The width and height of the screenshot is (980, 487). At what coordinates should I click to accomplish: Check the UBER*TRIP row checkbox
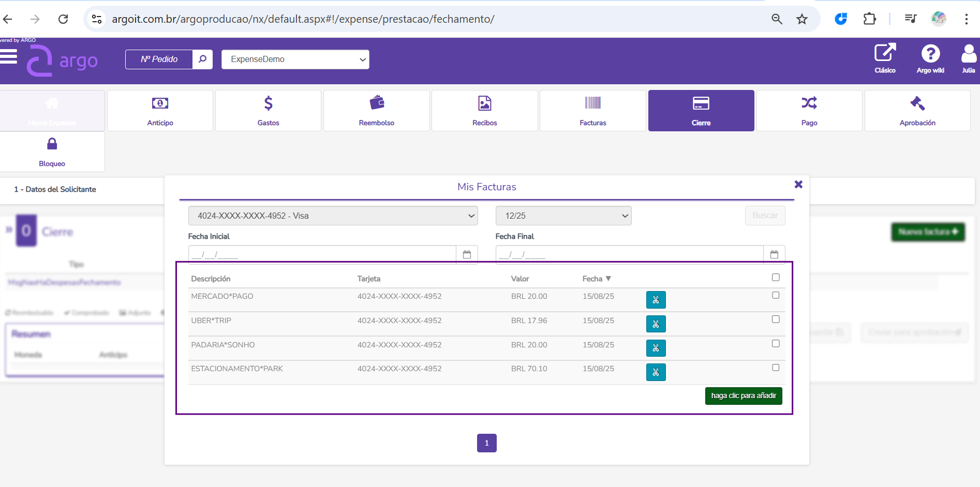click(776, 319)
